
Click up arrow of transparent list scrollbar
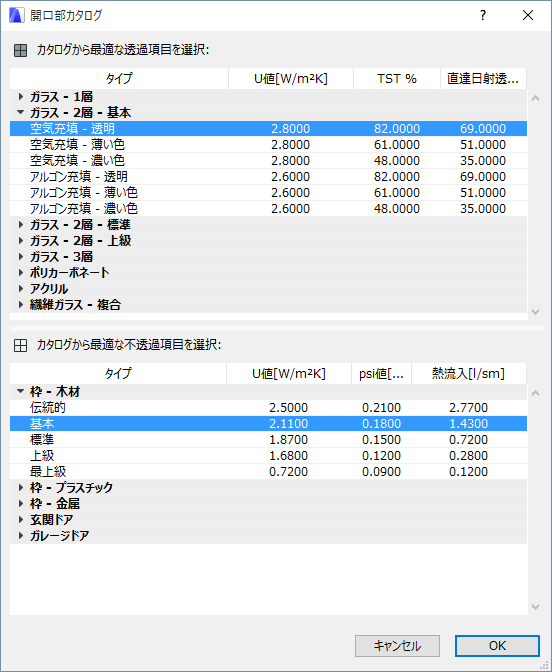pos(535,98)
